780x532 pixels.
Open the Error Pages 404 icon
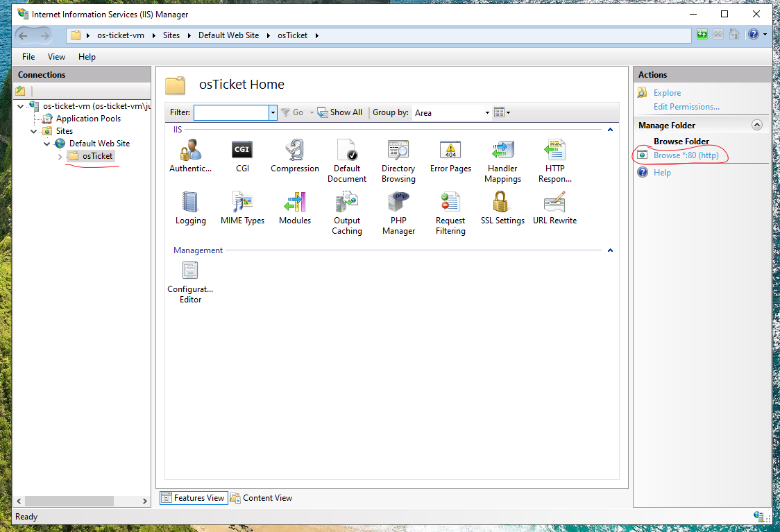pos(450,150)
